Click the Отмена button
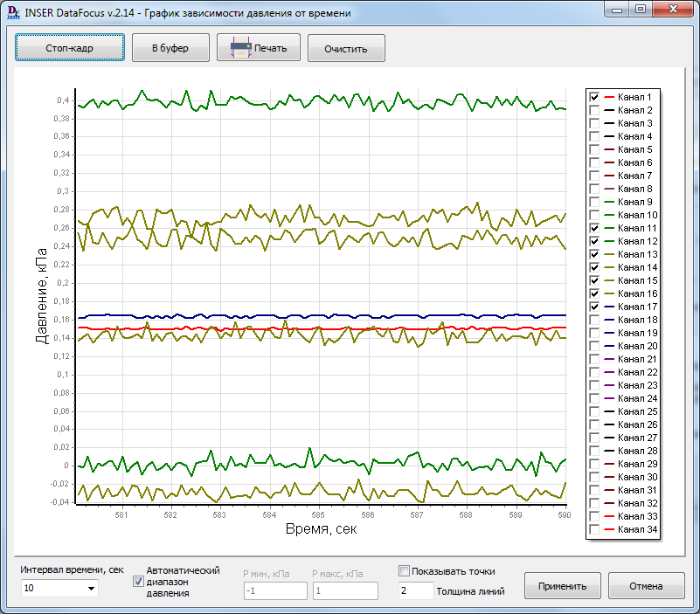Viewport: 700px width, 614px height. click(646, 586)
